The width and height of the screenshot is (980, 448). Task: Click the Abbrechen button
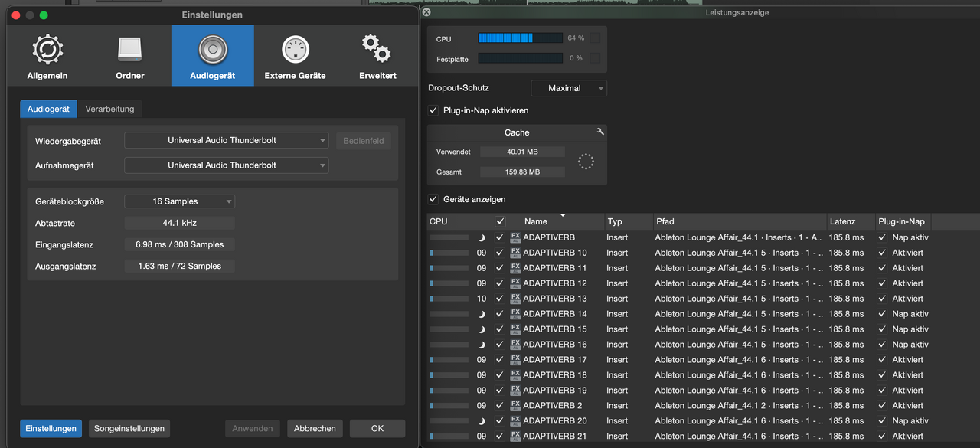(x=315, y=428)
